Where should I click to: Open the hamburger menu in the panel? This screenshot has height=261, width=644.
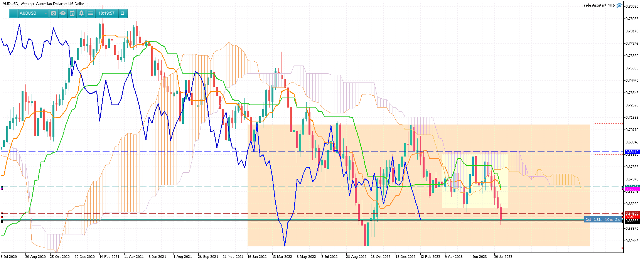91,13
